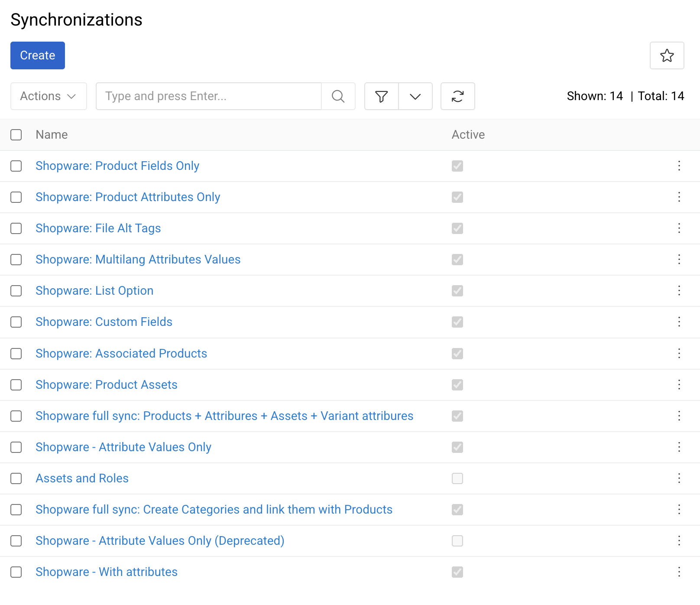Select the Shopware: Associated Products row checkbox
Image resolution: width=700 pixels, height=605 pixels.
tap(16, 354)
